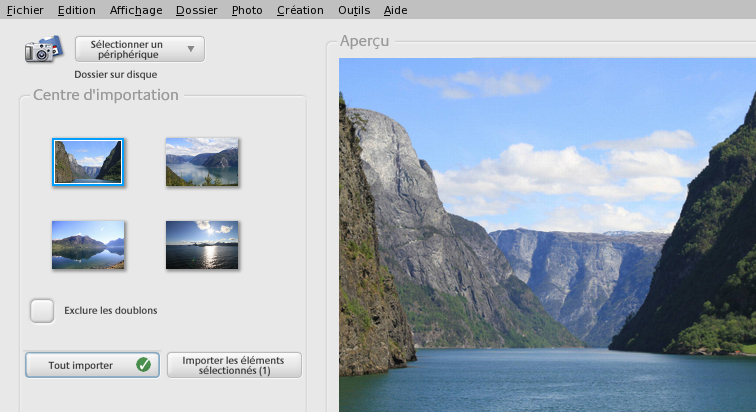Open the Aide menu
The height and width of the screenshot is (412, 756).
tap(395, 10)
